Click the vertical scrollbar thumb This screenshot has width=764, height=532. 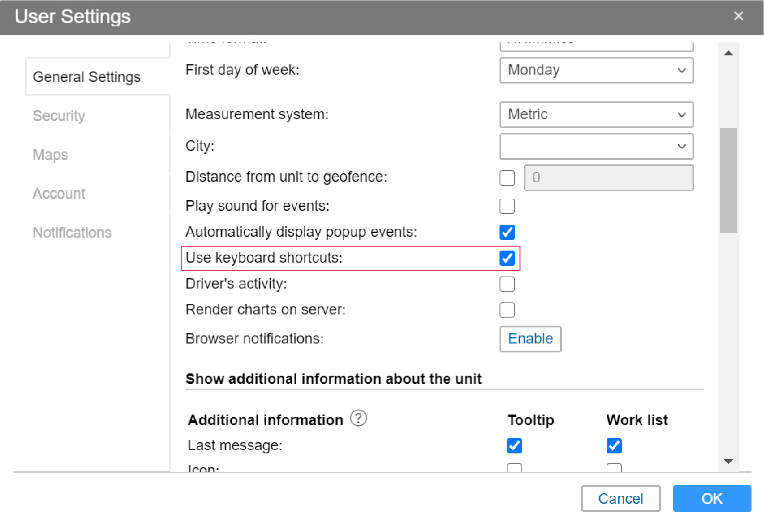728,180
